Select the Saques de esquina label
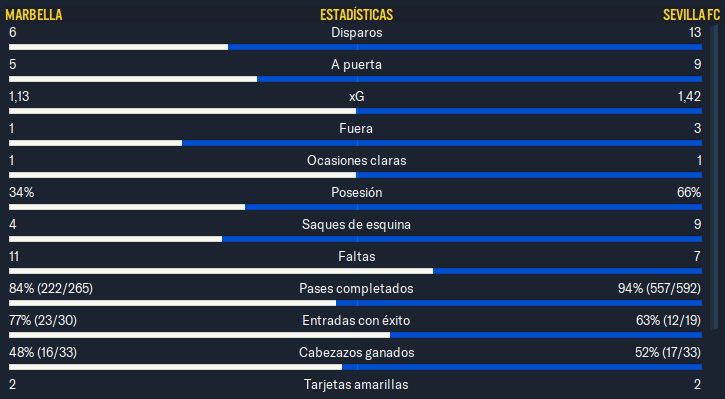Image resolution: width=725 pixels, height=399 pixels. point(356,225)
